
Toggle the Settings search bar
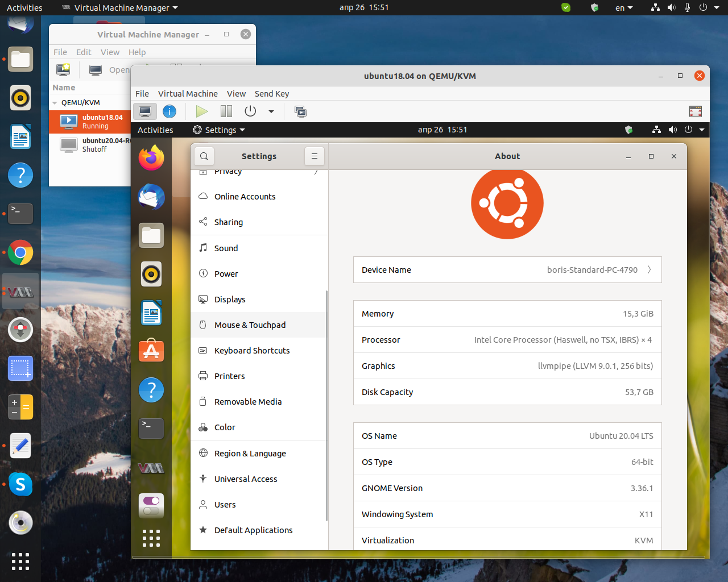click(x=204, y=156)
